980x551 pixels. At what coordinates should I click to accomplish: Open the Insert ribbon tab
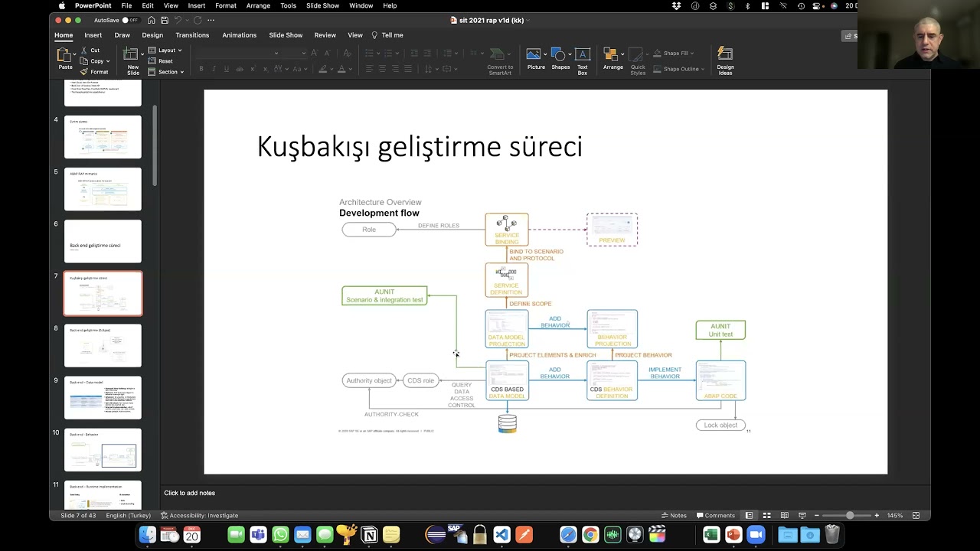point(93,35)
